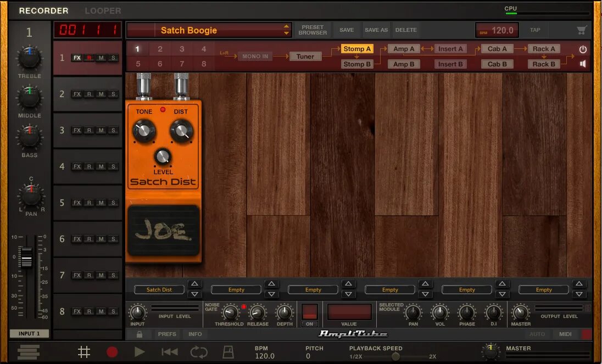Open the Satch Boogie preset dropdown
Screen dimensions: 602x364
click(x=209, y=30)
